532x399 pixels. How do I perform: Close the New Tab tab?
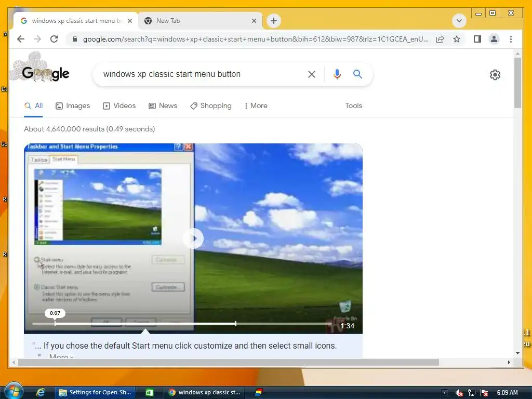coord(254,21)
